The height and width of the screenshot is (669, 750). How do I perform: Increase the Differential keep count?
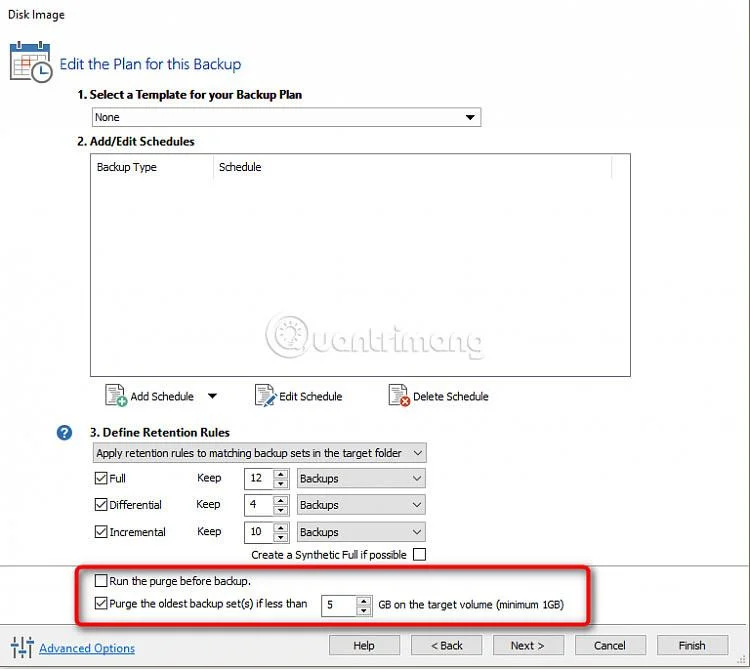coord(281,500)
